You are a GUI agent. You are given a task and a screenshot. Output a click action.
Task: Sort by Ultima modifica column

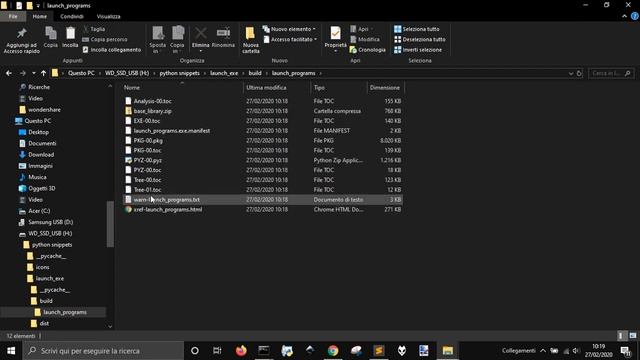(x=277, y=87)
